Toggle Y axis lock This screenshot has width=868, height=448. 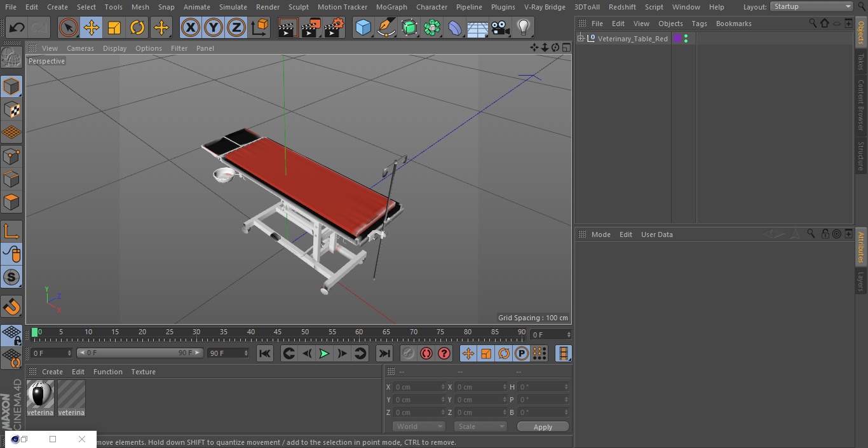click(x=214, y=28)
